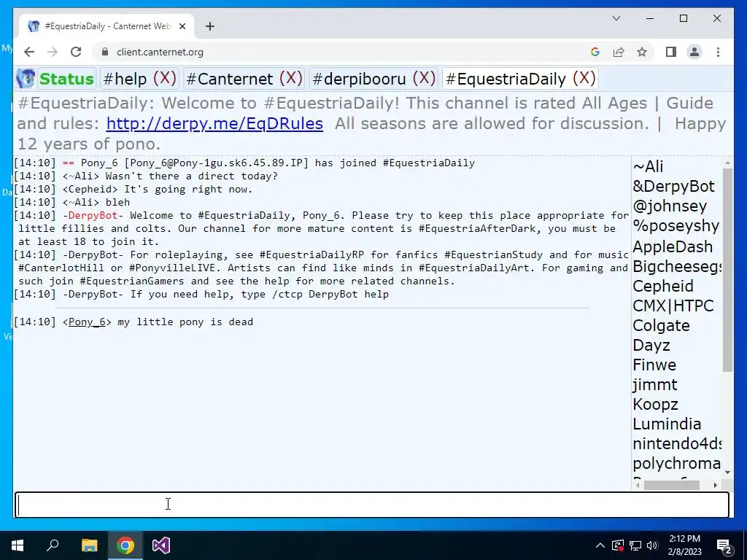Click the chat message input field

(372, 505)
